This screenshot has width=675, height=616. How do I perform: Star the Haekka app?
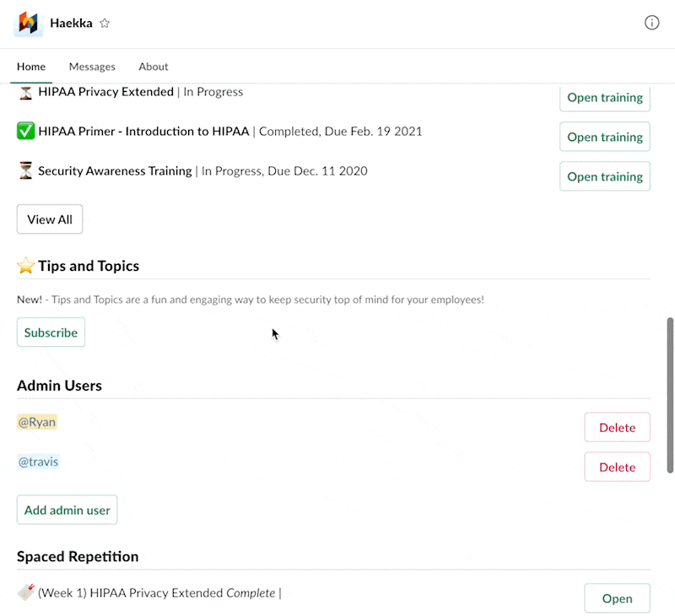coord(105,24)
